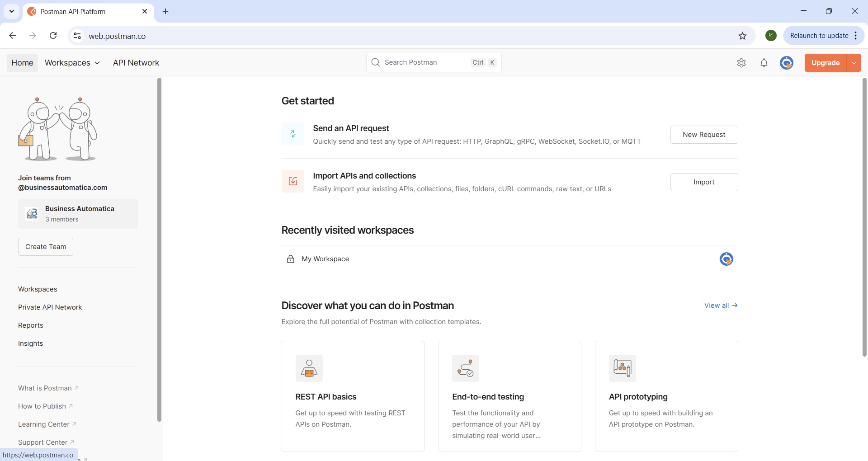Image resolution: width=868 pixels, height=461 pixels.
Task: Open the tab search dropdown in Chrome
Action: pos(12,11)
